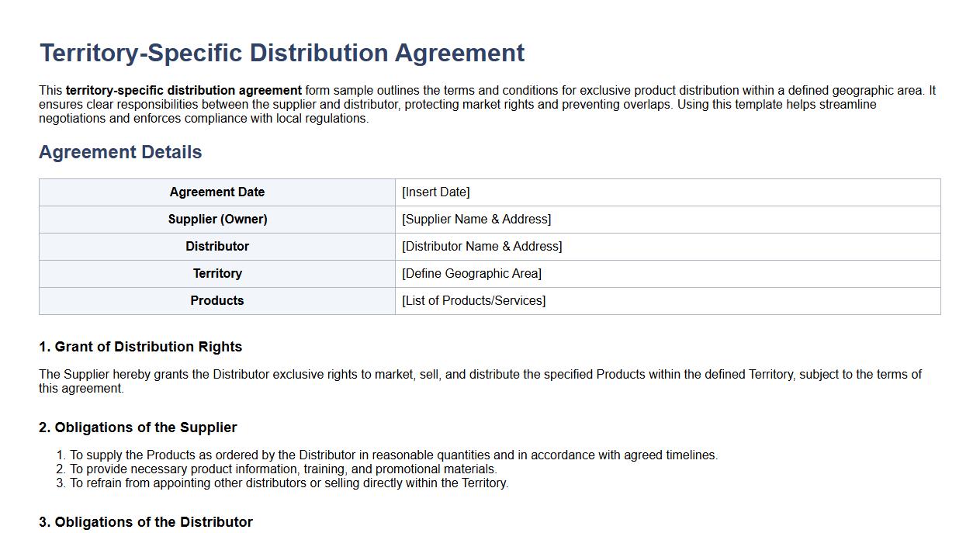The height and width of the screenshot is (533, 980).
Task: Click the [List of Products/Services] placeholder
Action: tap(473, 300)
